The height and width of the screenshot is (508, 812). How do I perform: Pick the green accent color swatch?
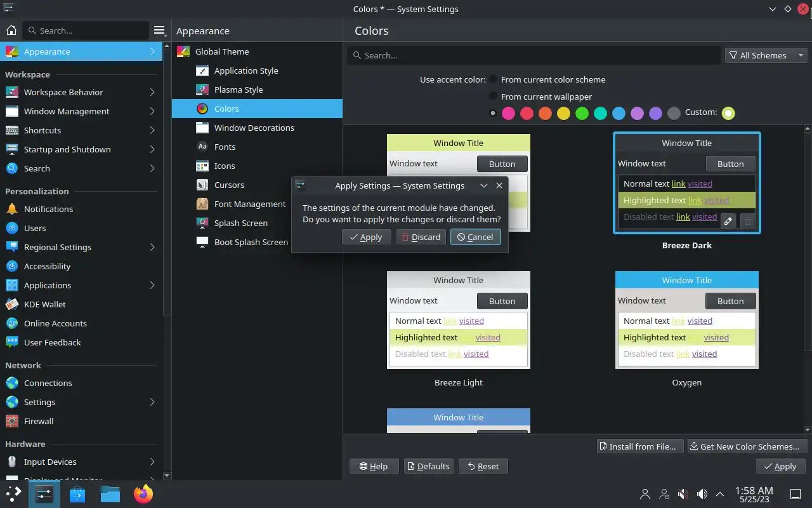pos(582,113)
